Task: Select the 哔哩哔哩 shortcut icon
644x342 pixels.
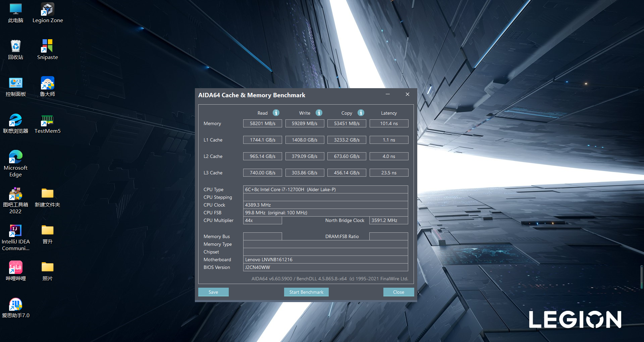Action: [15, 271]
